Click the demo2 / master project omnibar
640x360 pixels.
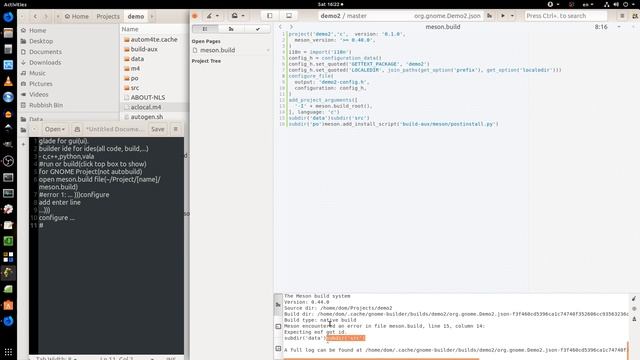[x=344, y=16]
